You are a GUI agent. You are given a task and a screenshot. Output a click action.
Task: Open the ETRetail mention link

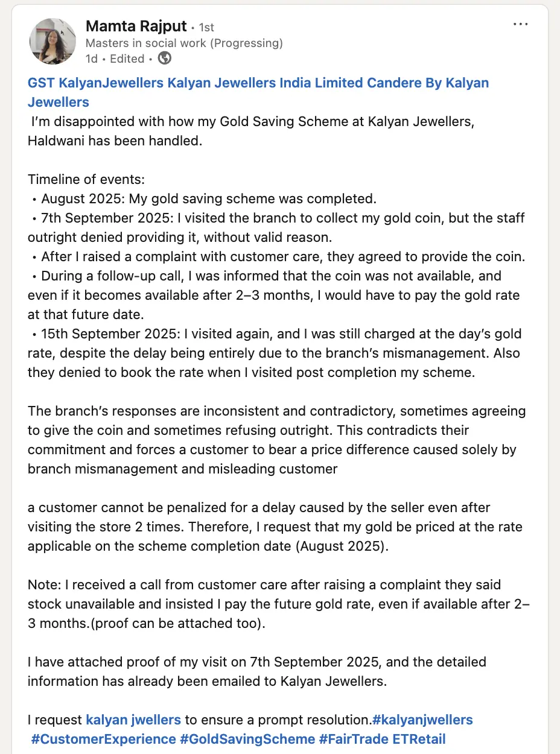(x=419, y=739)
